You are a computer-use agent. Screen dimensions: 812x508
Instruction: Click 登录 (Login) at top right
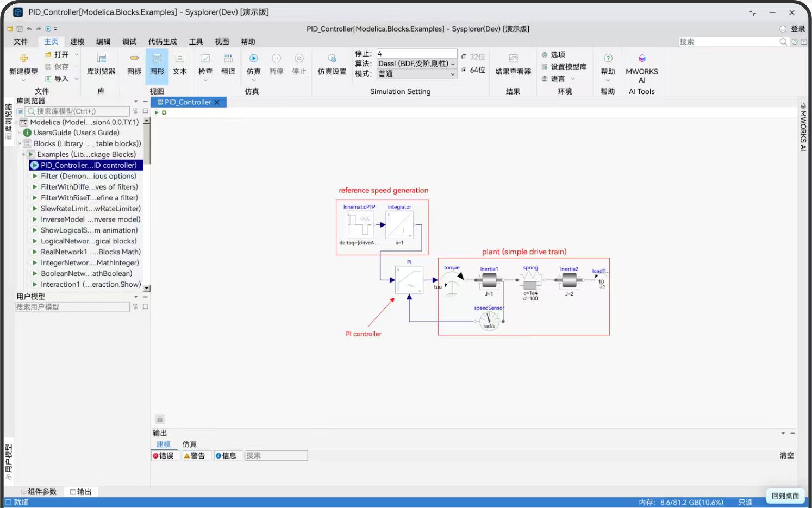[x=798, y=29]
